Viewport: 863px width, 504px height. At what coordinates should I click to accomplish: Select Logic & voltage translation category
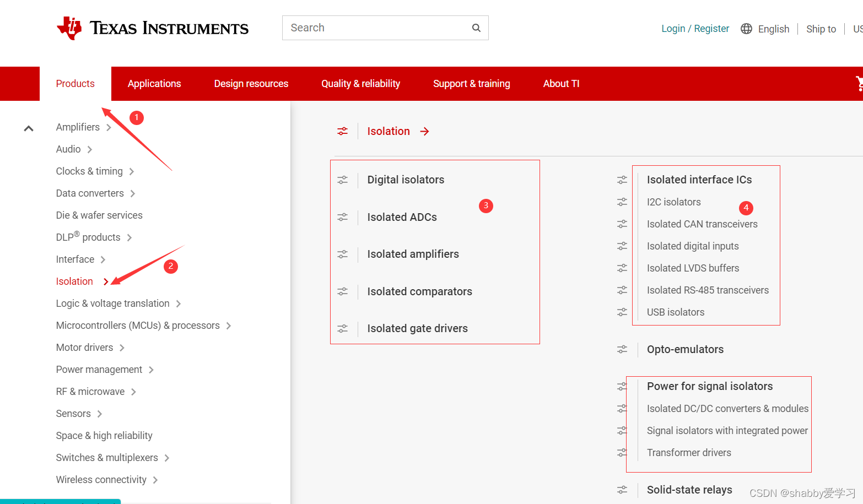tap(112, 304)
